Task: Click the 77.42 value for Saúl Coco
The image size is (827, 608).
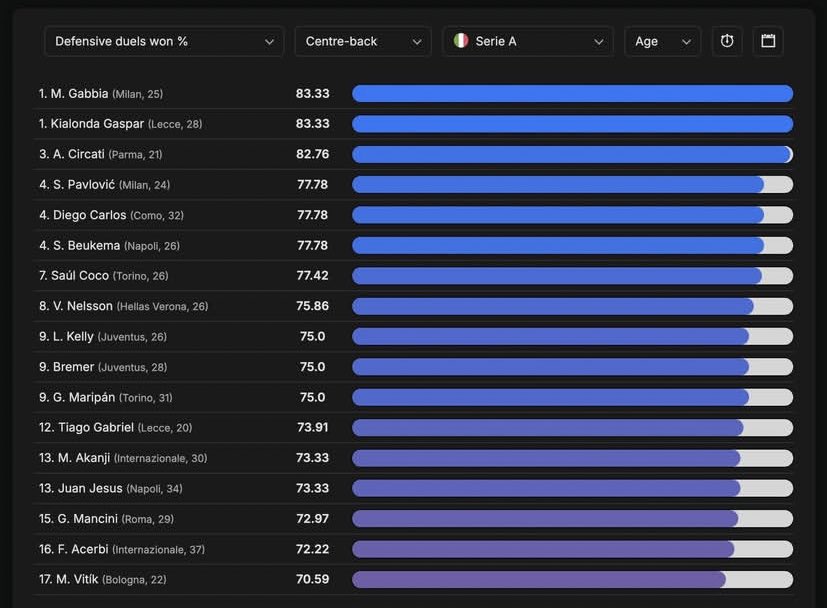Action: point(312,275)
